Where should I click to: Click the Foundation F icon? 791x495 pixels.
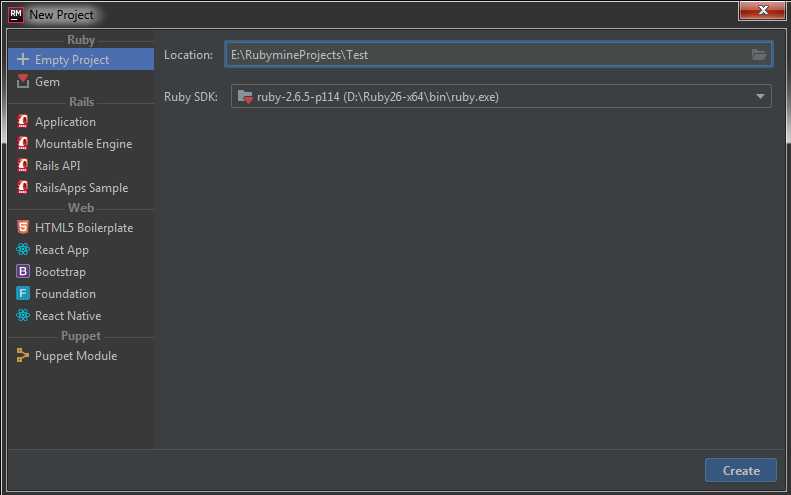pos(23,293)
